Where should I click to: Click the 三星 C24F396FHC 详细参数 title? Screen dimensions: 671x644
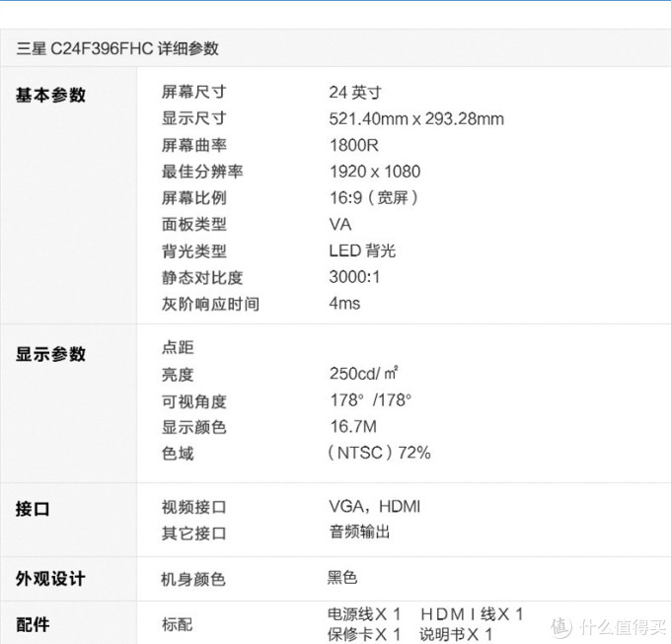click(x=117, y=48)
